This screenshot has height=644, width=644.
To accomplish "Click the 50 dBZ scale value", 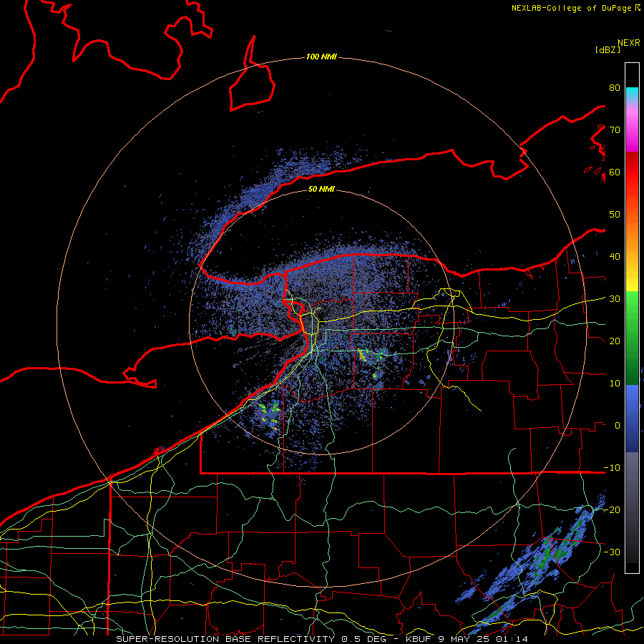I will click(x=615, y=215).
